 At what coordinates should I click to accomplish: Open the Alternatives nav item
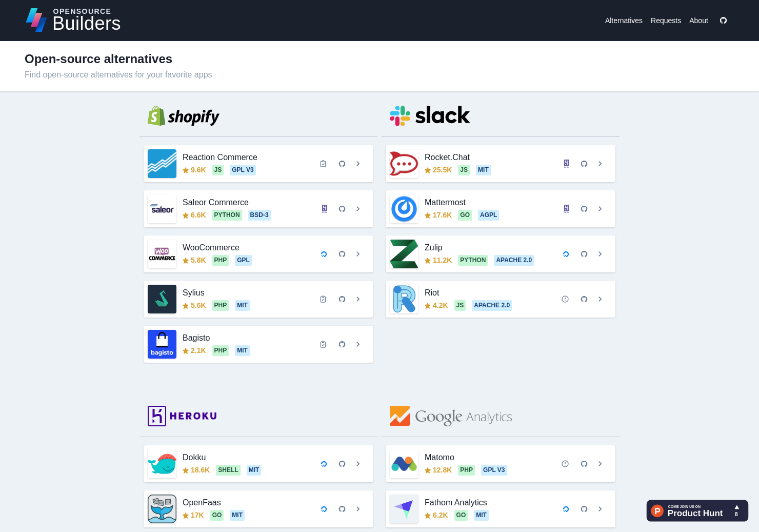click(624, 21)
